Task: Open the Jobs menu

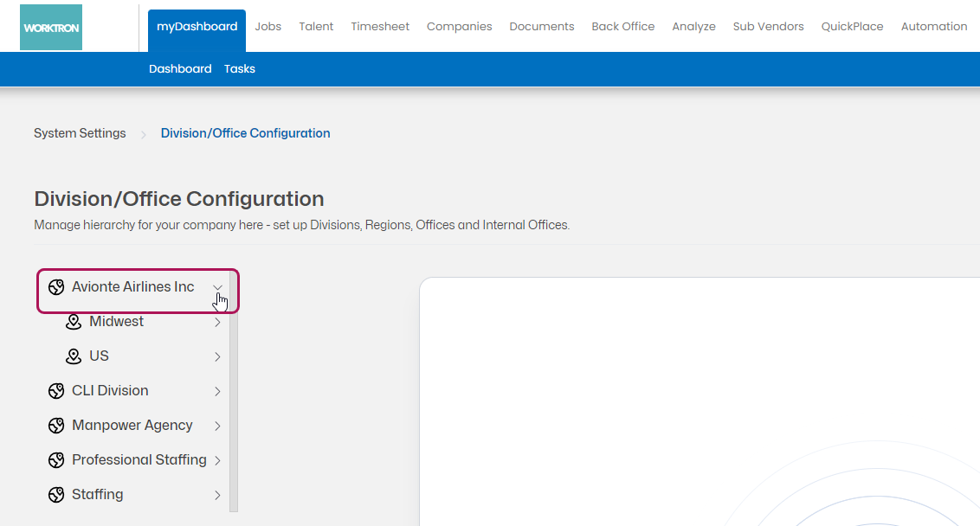Action: [x=268, y=27]
